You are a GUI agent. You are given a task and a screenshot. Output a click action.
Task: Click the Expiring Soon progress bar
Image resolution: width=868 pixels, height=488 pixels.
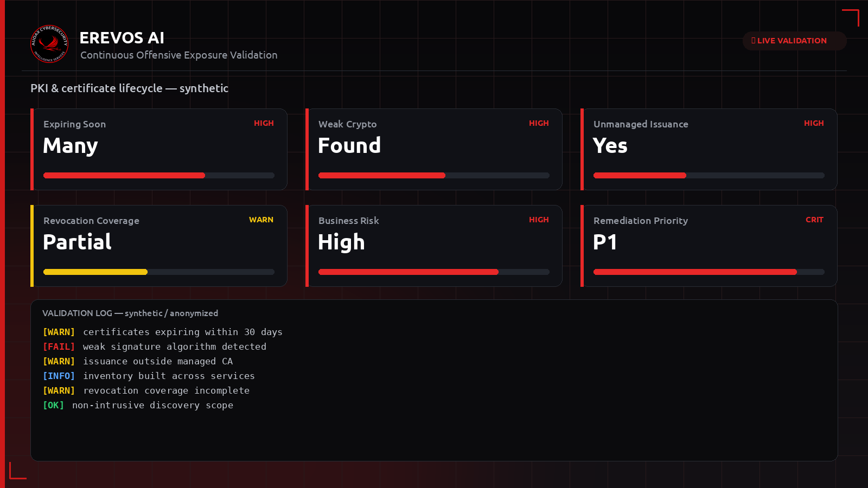coord(159,176)
